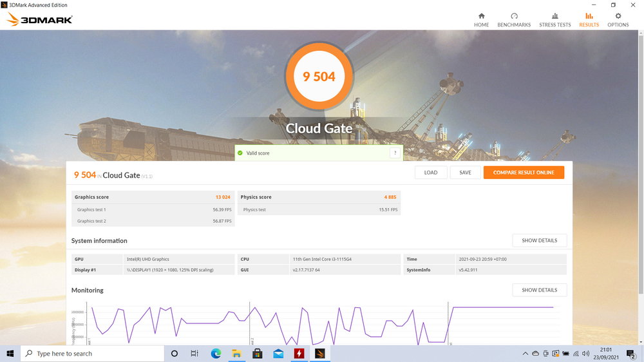Open the red lightning bolt taskbar app

pyautogui.click(x=299, y=354)
